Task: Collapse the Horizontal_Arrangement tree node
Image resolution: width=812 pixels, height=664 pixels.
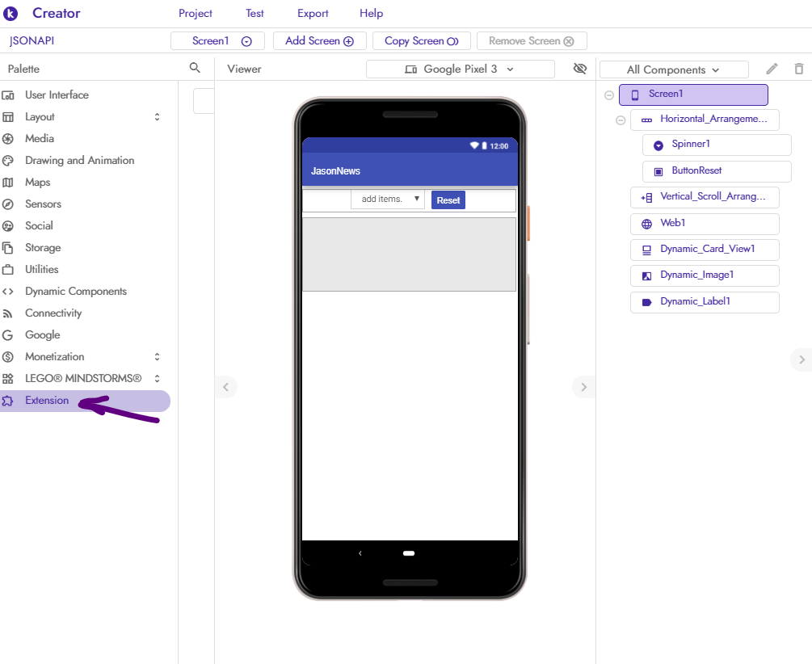Action: (621, 120)
